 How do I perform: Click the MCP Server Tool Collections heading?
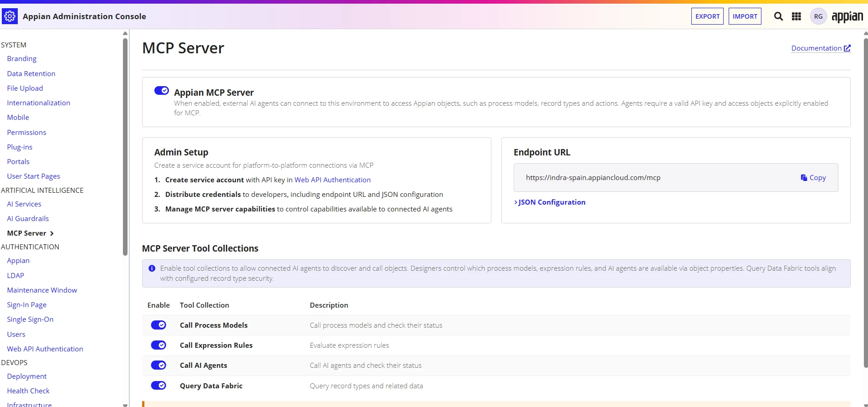pos(200,248)
